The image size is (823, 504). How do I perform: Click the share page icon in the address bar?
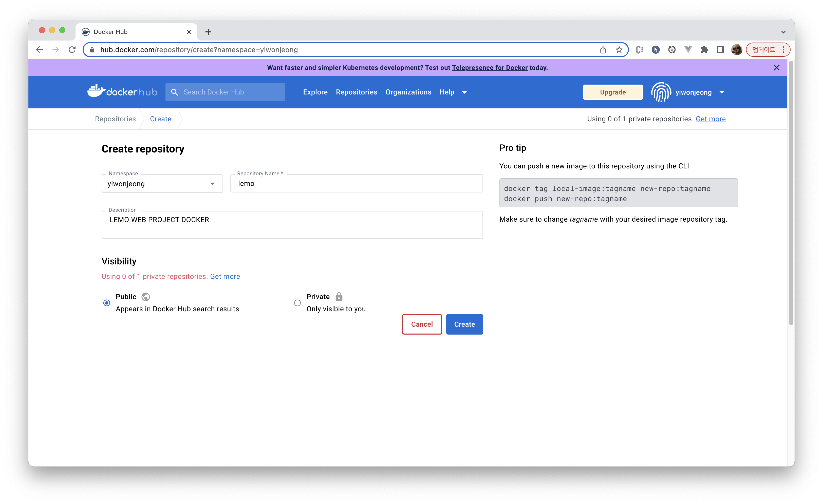tap(603, 50)
